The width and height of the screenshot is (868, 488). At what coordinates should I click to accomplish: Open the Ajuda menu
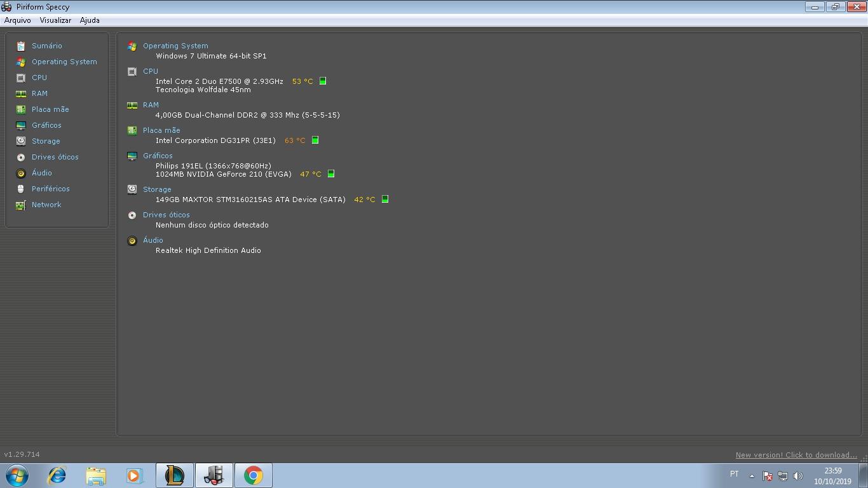pyautogui.click(x=90, y=20)
